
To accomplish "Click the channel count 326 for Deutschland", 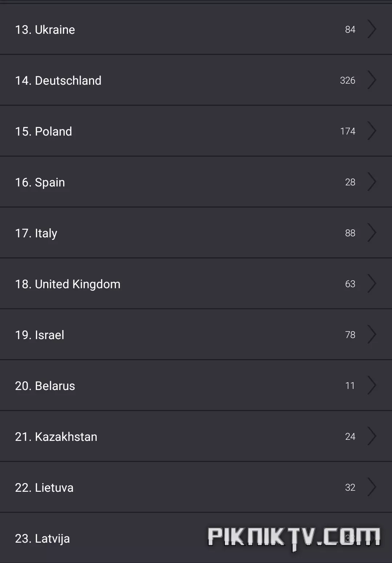I will click(x=348, y=80).
